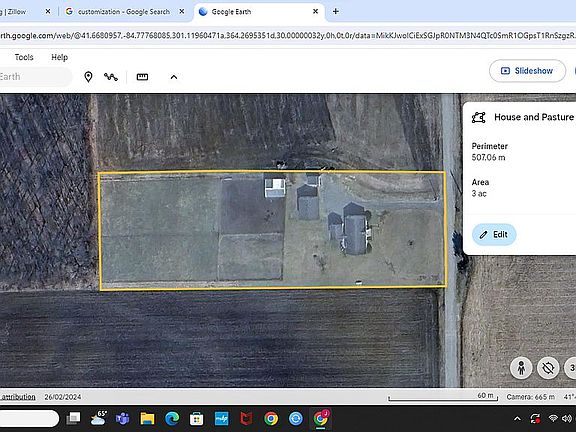
Task: Click the imagery date 26/02/2024
Action: 63,397
